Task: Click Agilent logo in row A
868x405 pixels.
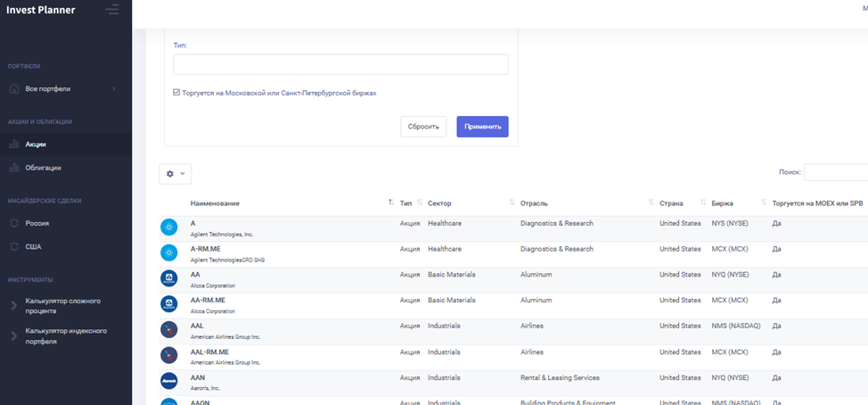Action: pos(168,227)
